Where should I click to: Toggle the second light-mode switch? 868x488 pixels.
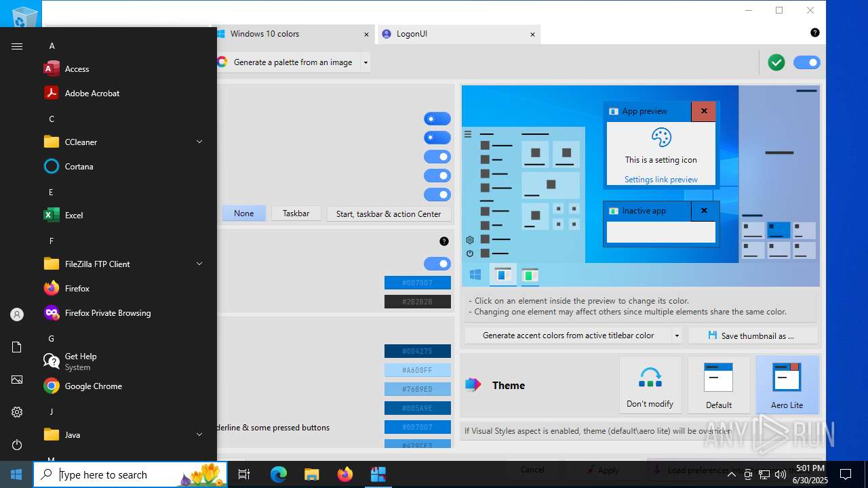click(437, 138)
